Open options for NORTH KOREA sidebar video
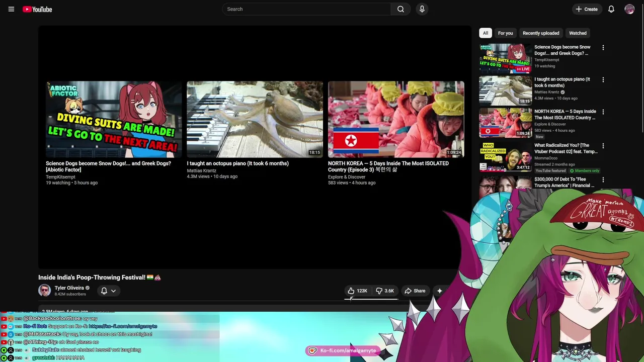This screenshot has width=644, height=362. [x=603, y=112]
